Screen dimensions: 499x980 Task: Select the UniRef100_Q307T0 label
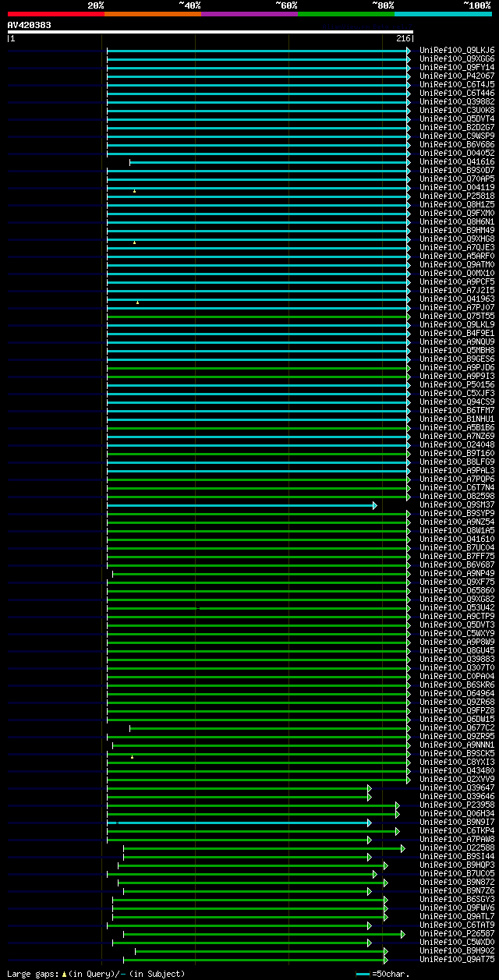point(457,667)
